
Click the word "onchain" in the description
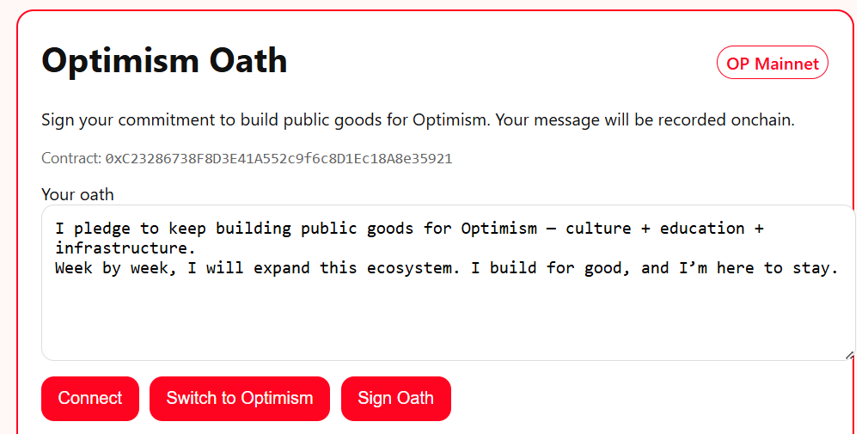click(762, 120)
